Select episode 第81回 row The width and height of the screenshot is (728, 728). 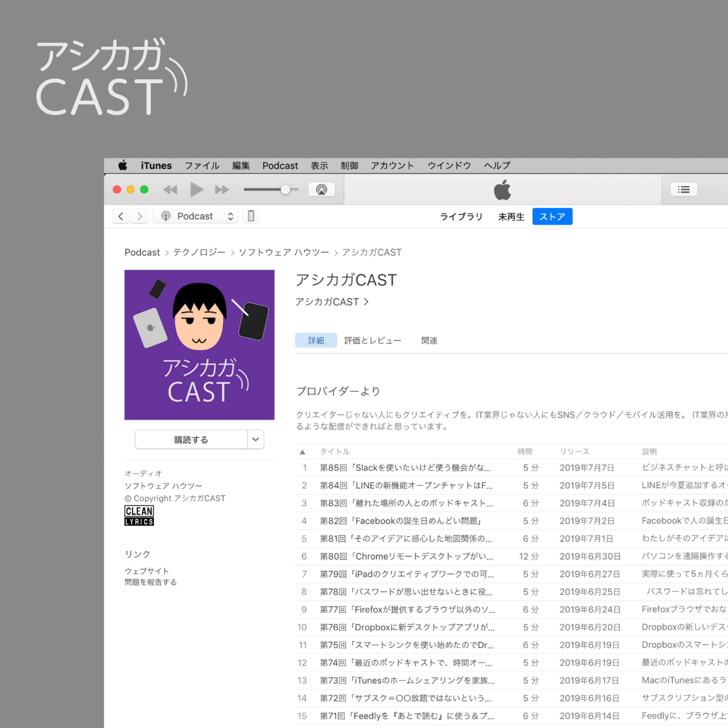coord(512,538)
